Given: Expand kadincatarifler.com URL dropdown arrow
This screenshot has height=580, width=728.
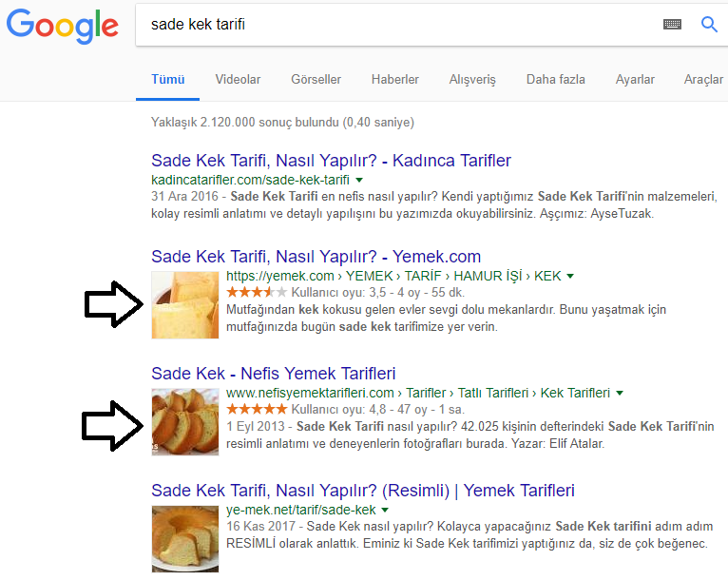Looking at the screenshot, I should [x=359, y=180].
